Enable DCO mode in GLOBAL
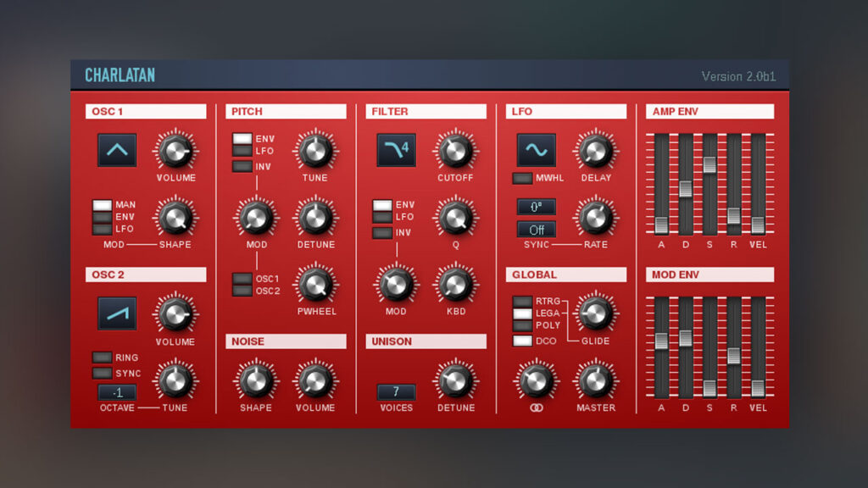 point(523,341)
